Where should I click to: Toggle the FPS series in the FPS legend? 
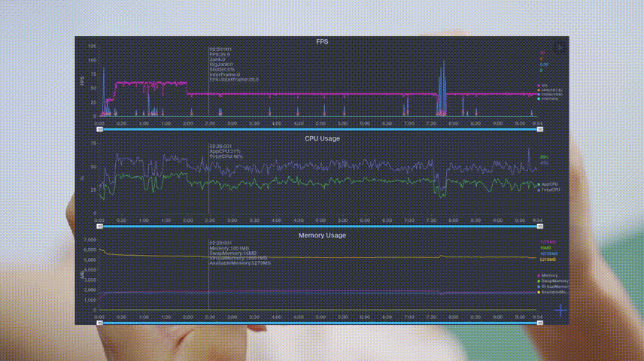pos(543,86)
